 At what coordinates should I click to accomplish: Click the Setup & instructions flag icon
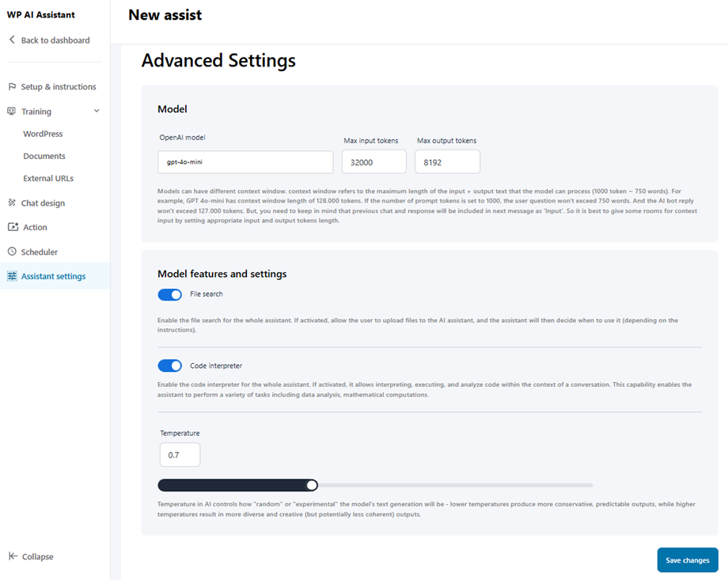12,87
